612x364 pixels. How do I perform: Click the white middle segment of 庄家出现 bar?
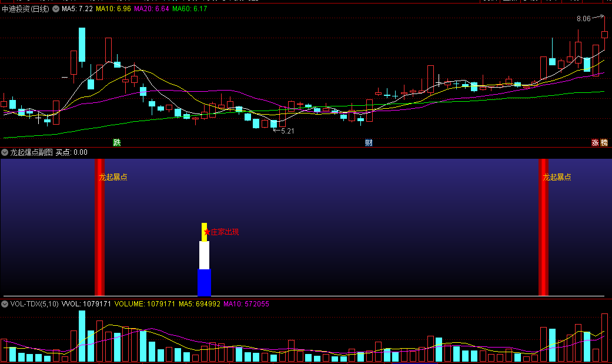(204, 255)
